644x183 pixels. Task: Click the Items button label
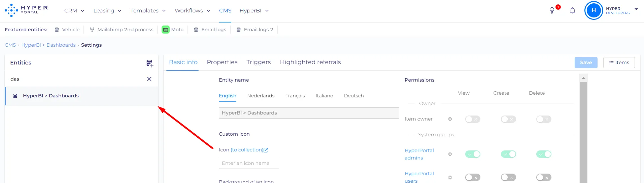pyautogui.click(x=622, y=63)
